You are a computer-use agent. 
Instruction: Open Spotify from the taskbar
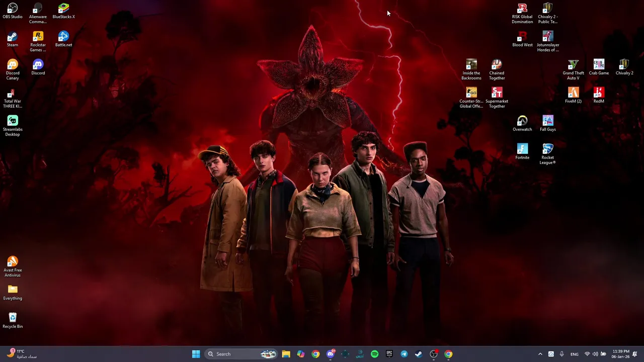tap(374, 354)
